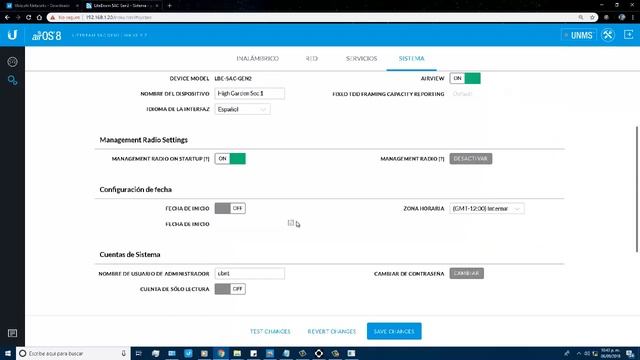Click the Windows taskbar search box
The height and width of the screenshot is (360, 640).
click(x=73, y=353)
